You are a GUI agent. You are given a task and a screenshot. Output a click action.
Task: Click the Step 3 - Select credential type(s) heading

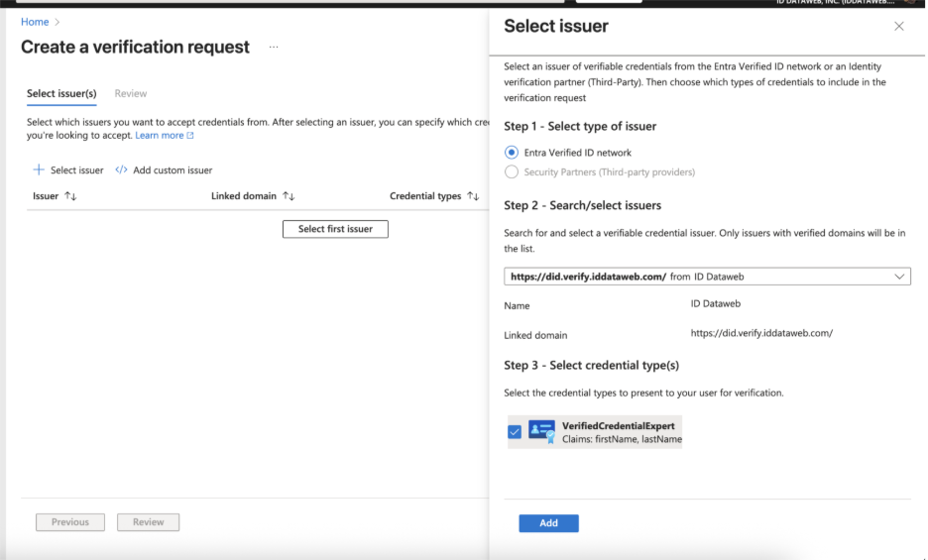pos(591,366)
